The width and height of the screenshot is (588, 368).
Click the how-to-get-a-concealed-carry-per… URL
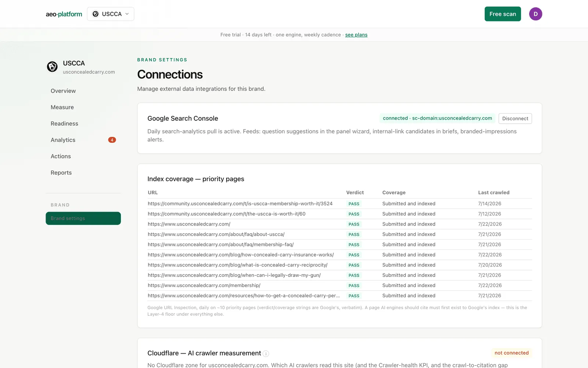pos(244,296)
